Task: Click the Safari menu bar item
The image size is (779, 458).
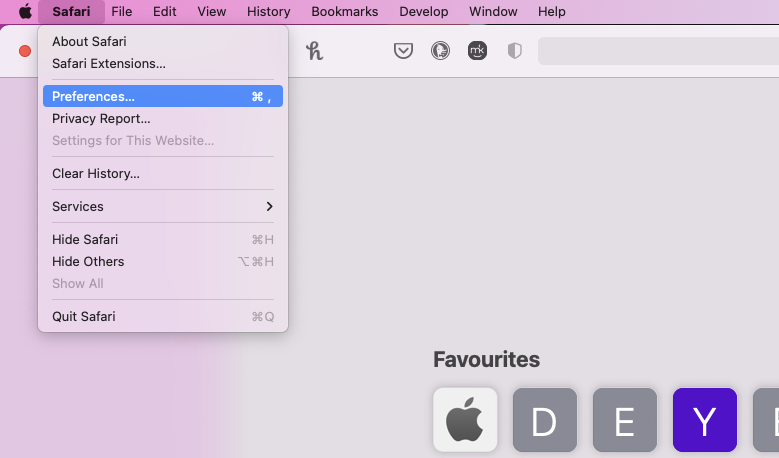Action: tap(71, 11)
